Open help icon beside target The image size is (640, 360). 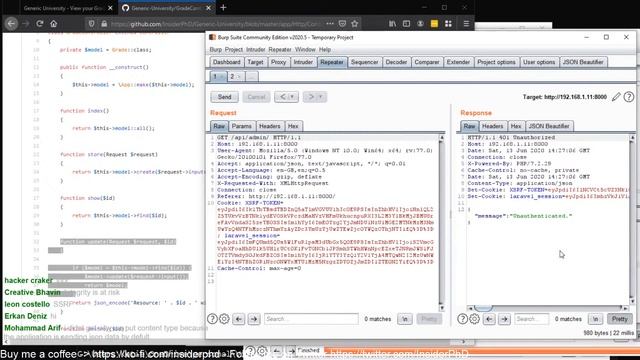point(629,97)
